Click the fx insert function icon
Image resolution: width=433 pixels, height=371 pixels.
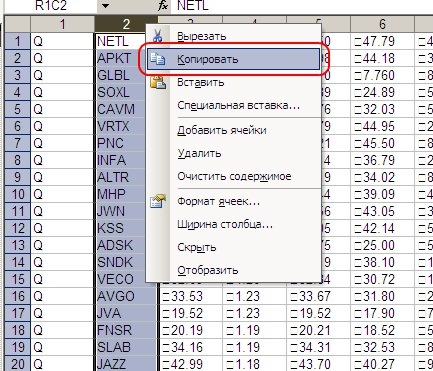163,6
